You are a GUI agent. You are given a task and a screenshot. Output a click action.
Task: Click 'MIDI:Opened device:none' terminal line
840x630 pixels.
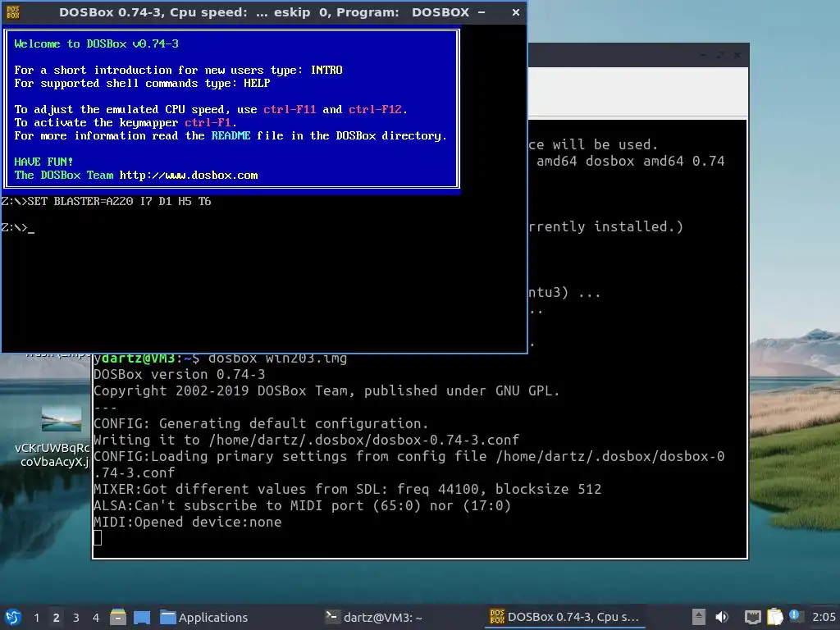[188, 523]
